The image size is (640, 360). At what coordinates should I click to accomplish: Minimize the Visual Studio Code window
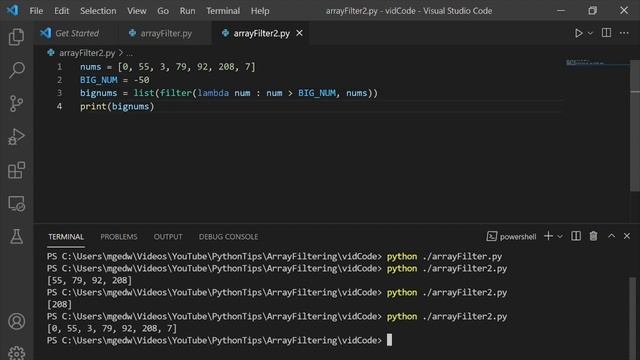tap(561, 11)
